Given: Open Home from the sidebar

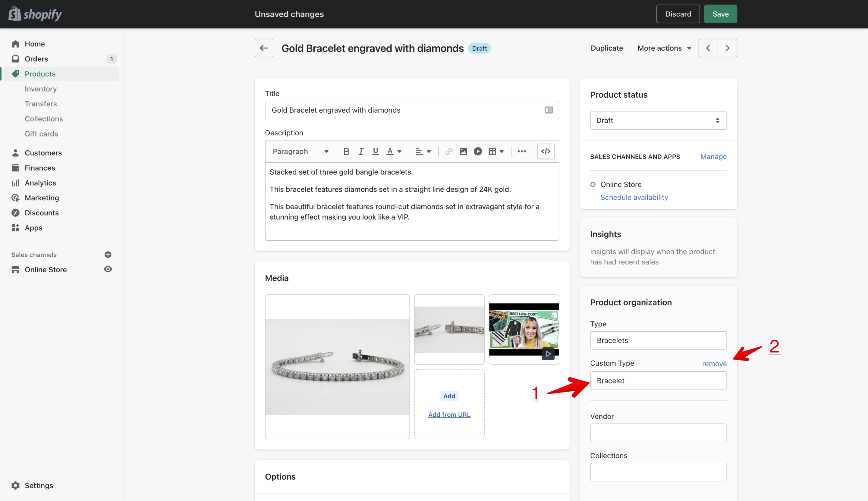Looking at the screenshot, I should pyautogui.click(x=34, y=44).
